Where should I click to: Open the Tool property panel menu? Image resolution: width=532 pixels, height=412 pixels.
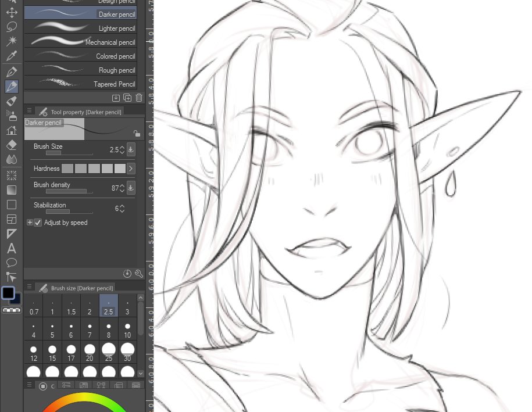point(29,110)
